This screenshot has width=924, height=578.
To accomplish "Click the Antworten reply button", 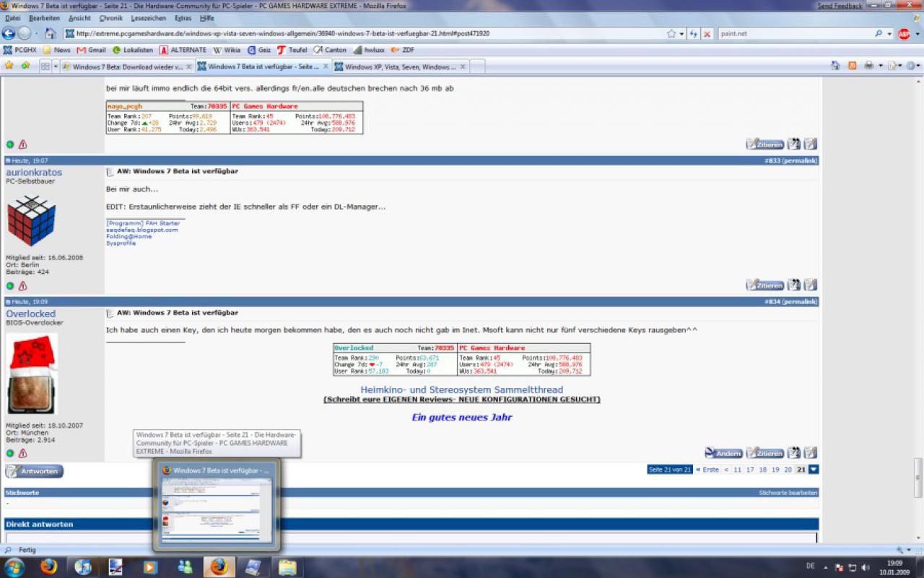I will pos(35,471).
